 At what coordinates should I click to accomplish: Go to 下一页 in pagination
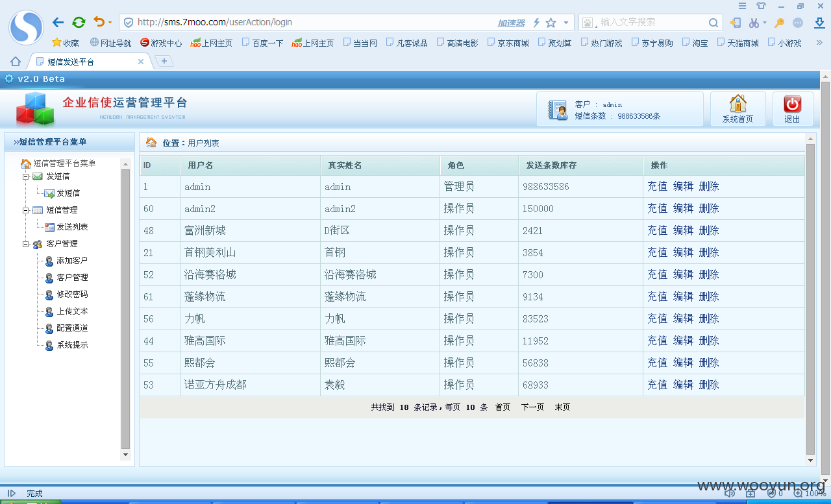click(532, 407)
